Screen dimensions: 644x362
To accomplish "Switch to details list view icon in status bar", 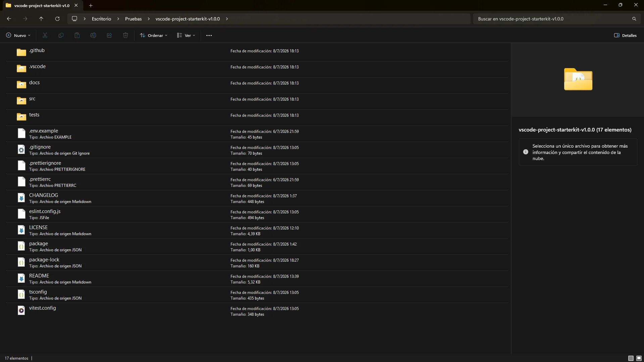I will coord(631,358).
